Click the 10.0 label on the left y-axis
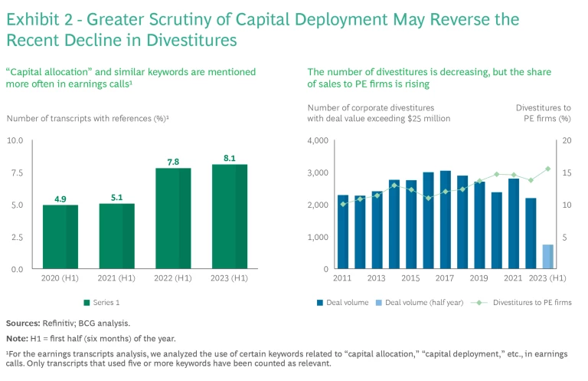 click(15, 140)
